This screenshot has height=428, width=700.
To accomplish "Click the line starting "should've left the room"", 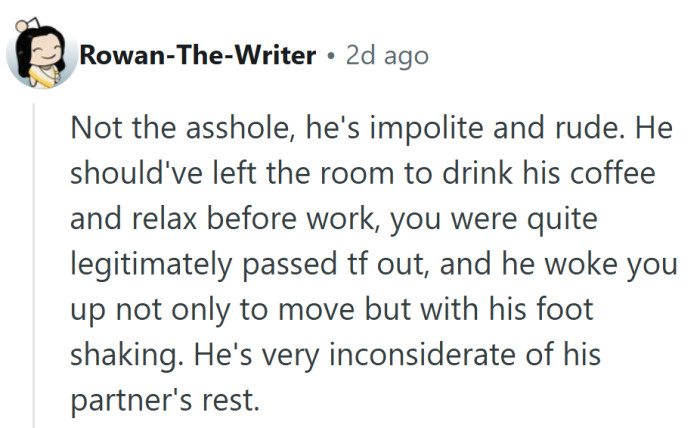I will click(362, 172).
